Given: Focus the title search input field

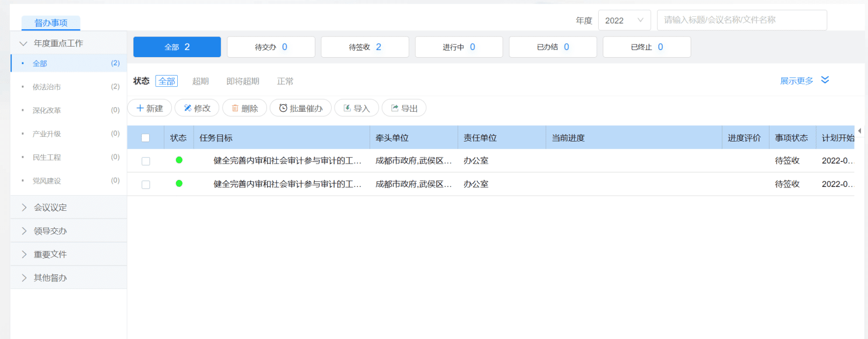Looking at the screenshot, I should [x=742, y=20].
